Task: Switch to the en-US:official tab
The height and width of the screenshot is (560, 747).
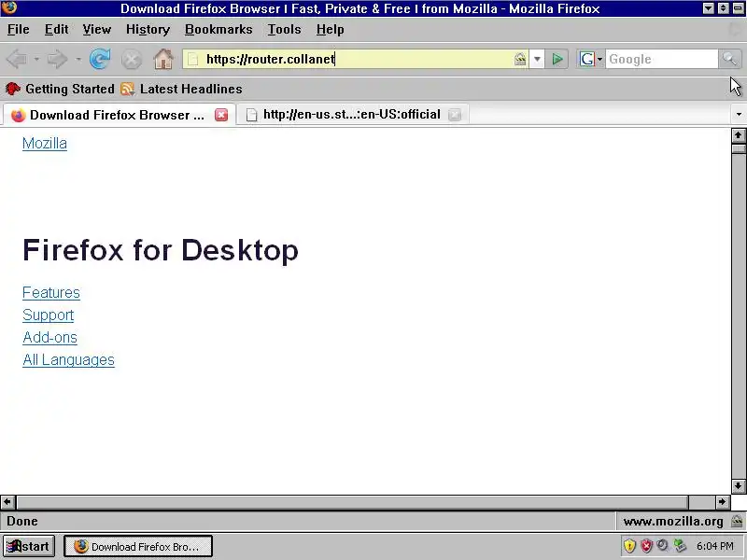Action: [352, 115]
